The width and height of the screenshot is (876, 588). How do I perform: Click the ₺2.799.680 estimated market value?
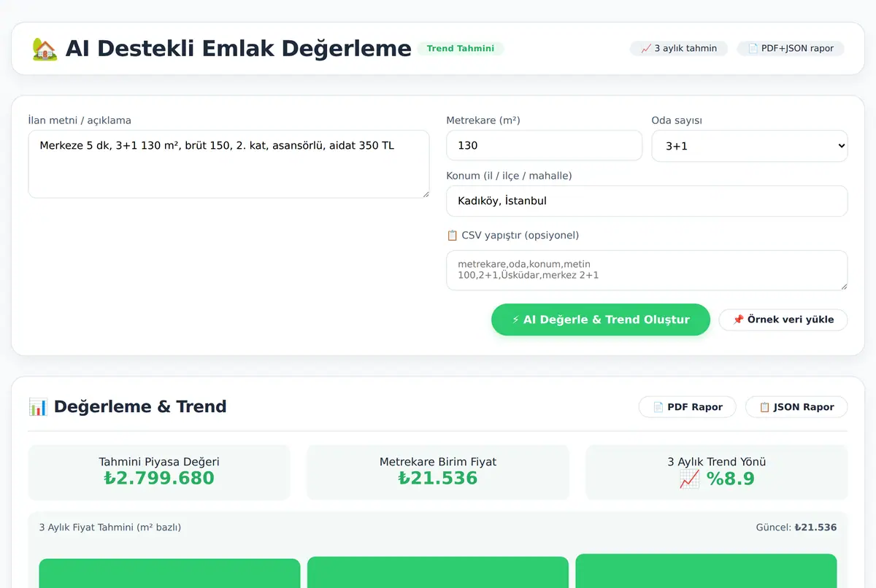(x=159, y=479)
